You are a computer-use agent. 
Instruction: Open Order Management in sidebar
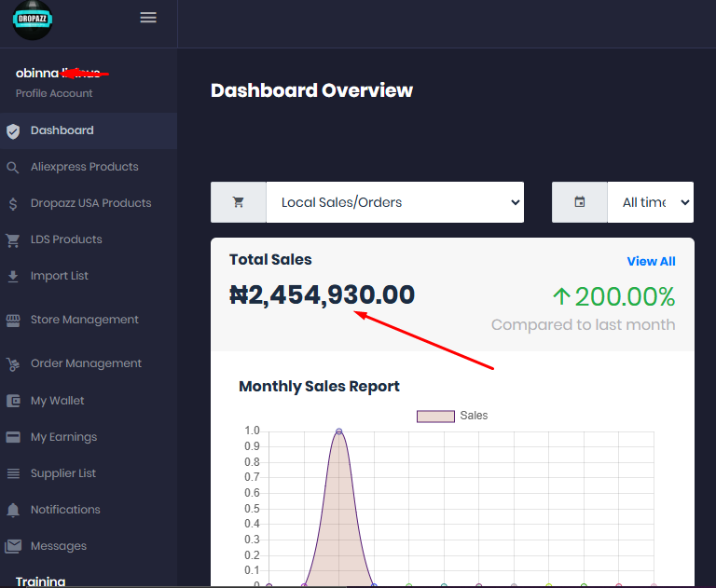[x=86, y=363]
